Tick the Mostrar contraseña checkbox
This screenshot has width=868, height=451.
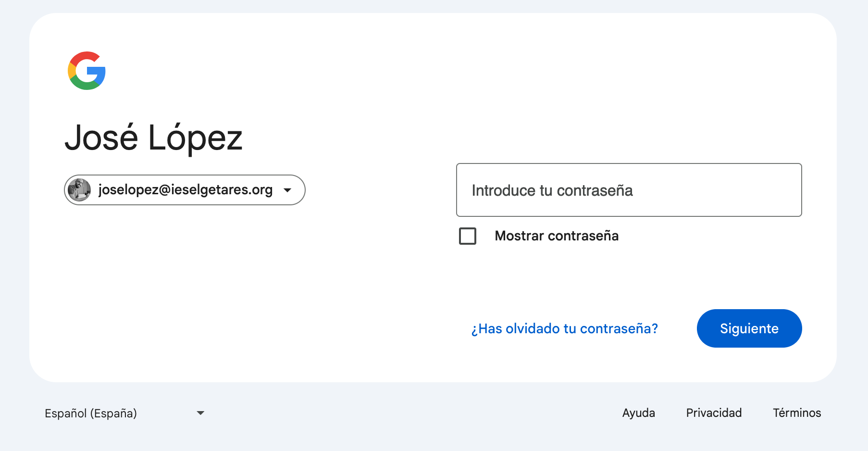pyautogui.click(x=468, y=236)
